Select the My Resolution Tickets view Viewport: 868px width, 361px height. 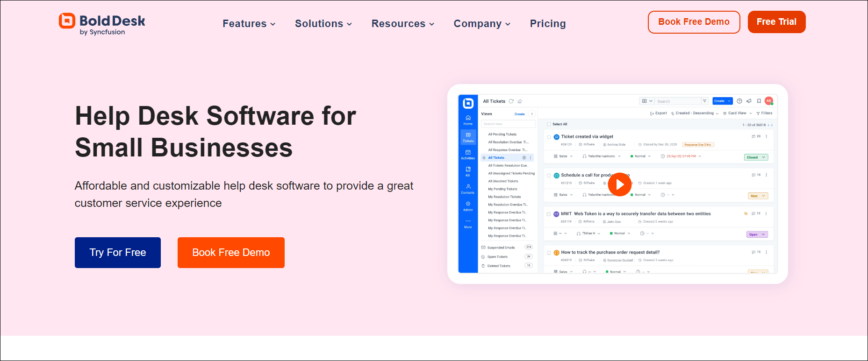click(x=504, y=197)
